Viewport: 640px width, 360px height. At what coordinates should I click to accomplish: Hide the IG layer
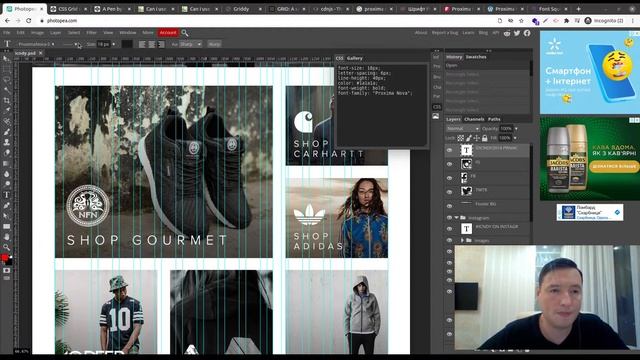tap(449, 164)
